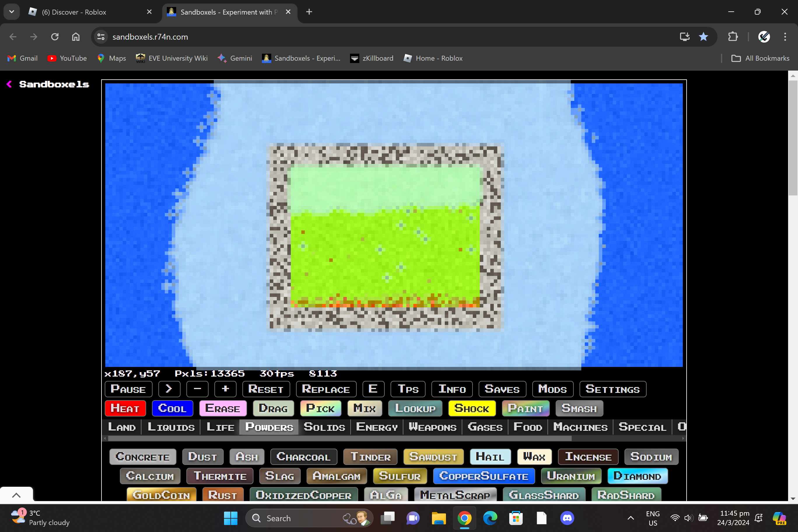Open the Mods menu
The width and height of the screenshot is (798, 532).
553,389
